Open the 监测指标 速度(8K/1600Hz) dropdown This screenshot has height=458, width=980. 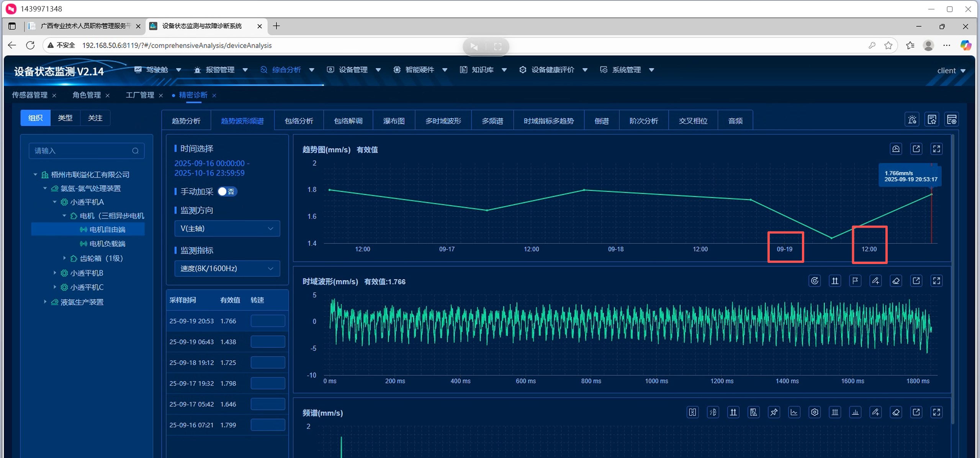tap(227, 268)
